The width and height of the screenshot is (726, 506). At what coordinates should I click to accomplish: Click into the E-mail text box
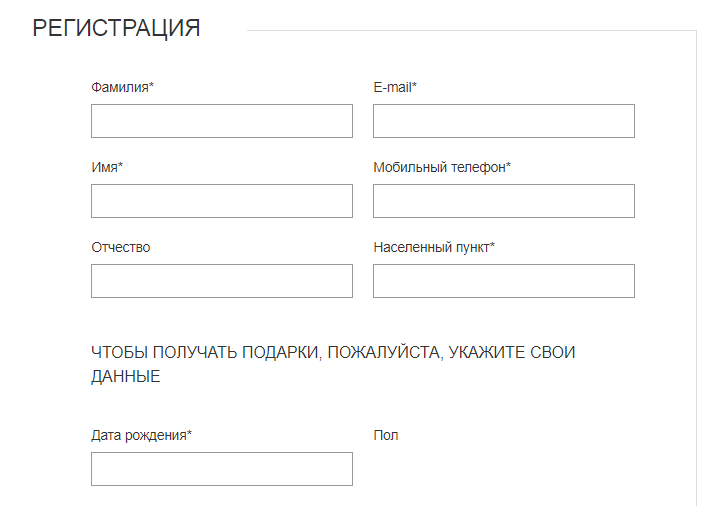coord(503,121)
